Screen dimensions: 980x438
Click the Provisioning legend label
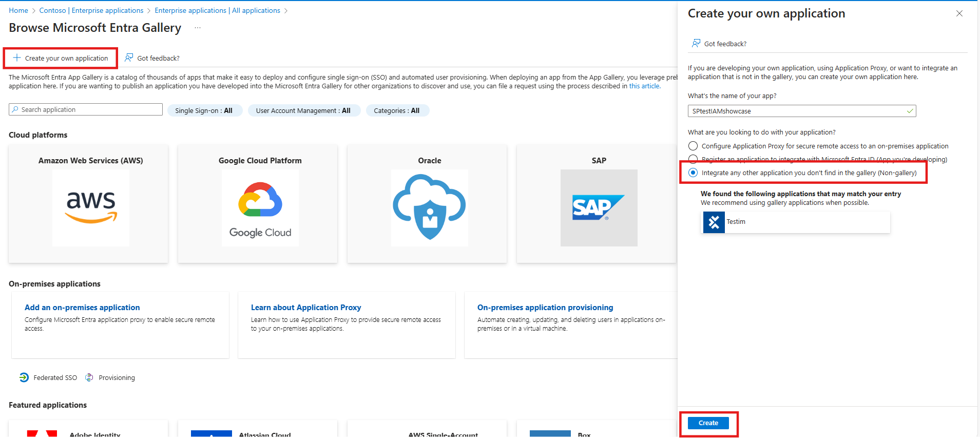117,377
